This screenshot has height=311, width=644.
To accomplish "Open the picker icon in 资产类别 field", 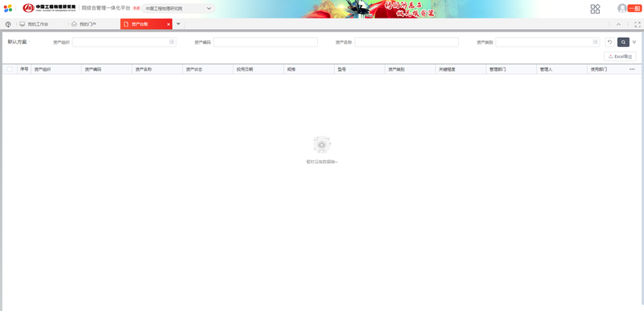I will (595, 42).
